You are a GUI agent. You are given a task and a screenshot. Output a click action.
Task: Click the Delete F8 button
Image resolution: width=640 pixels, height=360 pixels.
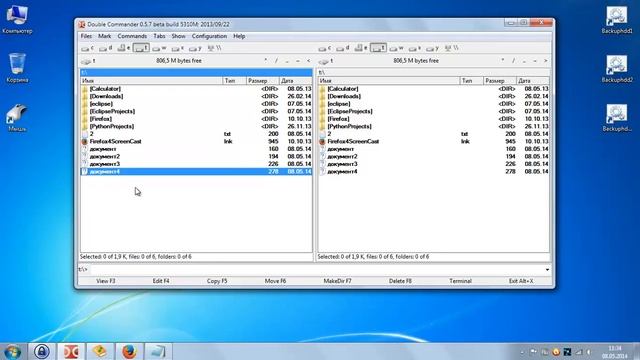point(400,281)
